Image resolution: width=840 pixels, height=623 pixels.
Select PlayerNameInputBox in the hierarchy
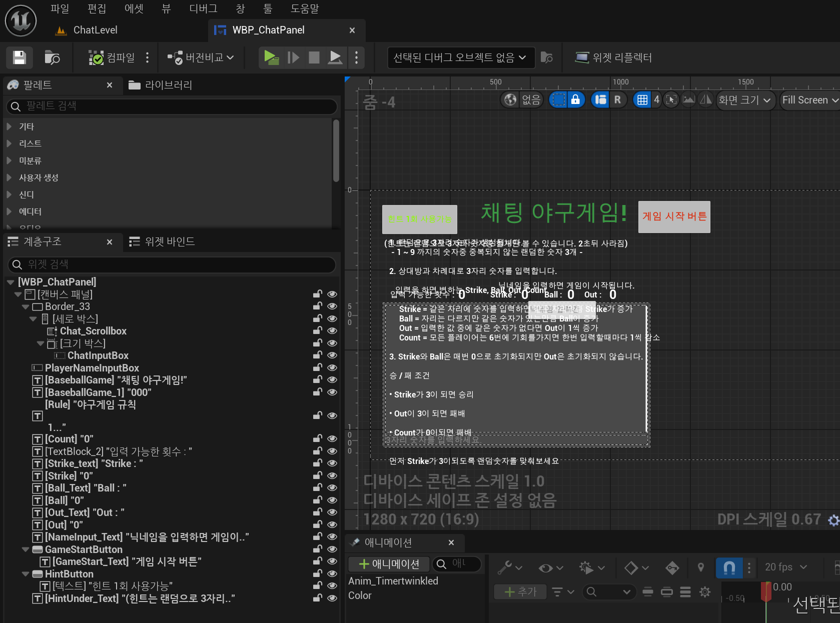click(92, 368)
